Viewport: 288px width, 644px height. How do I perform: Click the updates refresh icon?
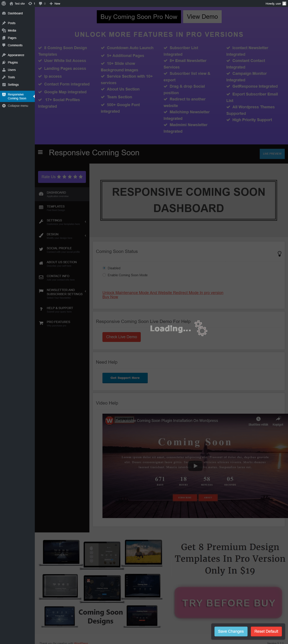pos(30,3)
